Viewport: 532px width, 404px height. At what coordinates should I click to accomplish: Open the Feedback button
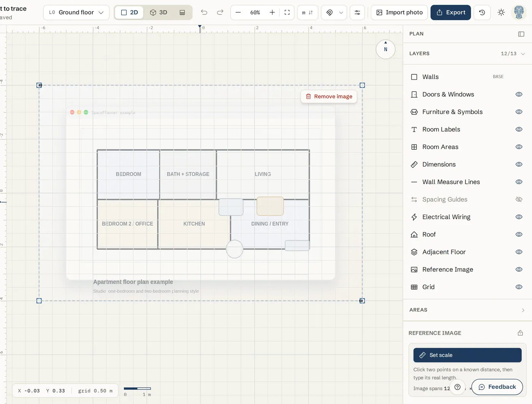[x=497, y=387]
